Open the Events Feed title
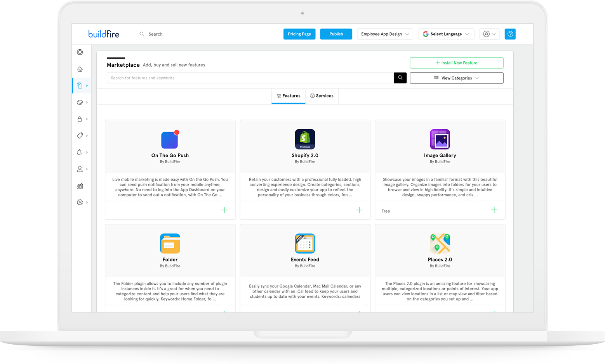 (305, 260)
